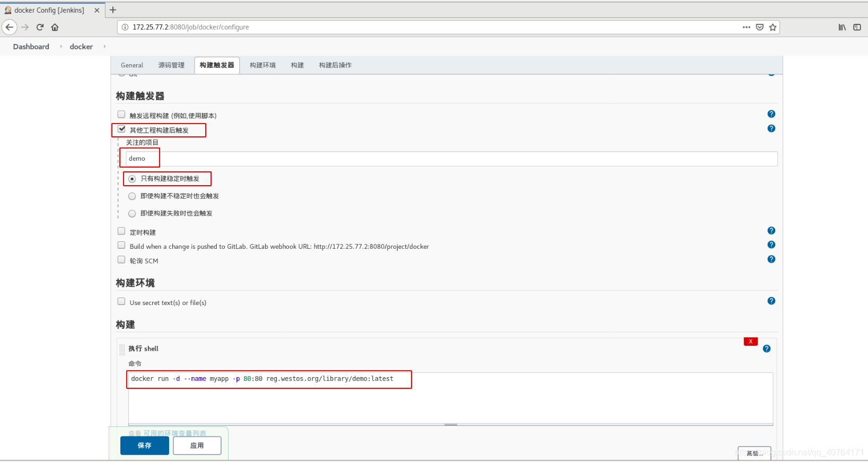Screen dimensions: 868x462
Task: Enable Use secret text(s) or file(s)
Action: (x=121, y=301)
